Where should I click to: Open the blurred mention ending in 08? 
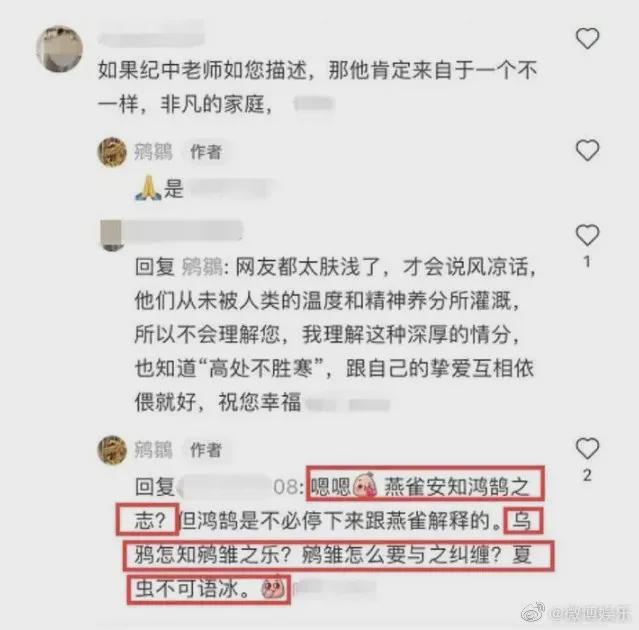[240, 487]
